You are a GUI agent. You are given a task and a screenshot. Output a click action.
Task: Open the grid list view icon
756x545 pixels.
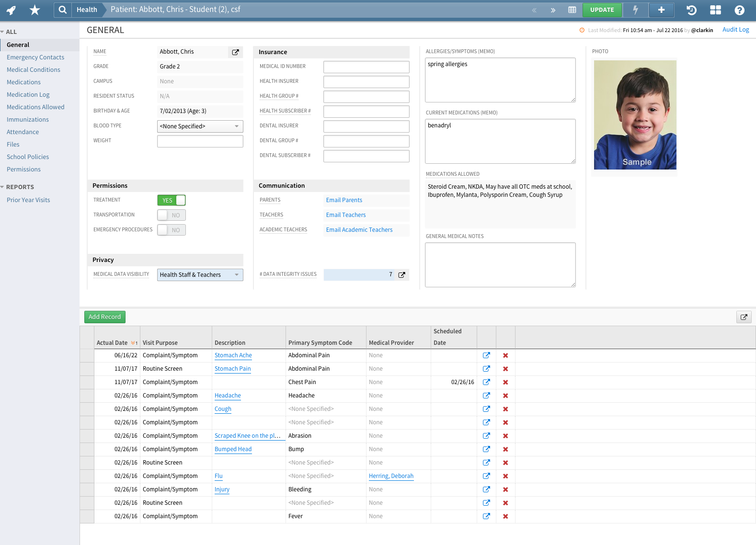[572, 10]
